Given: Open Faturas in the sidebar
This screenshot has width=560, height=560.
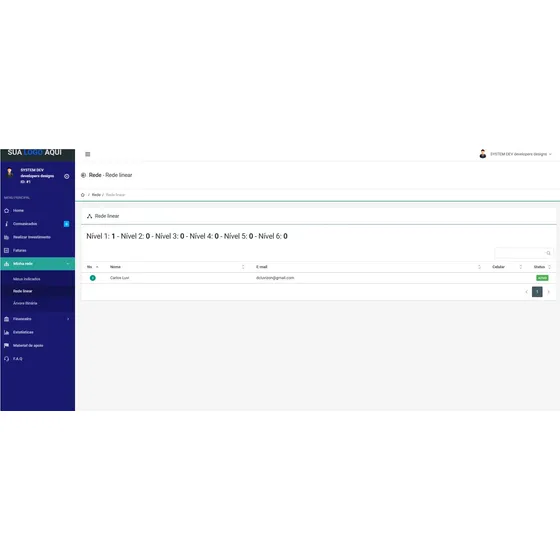Looking at the screenshot, I should pyautogui.click(x=20, y=250).
